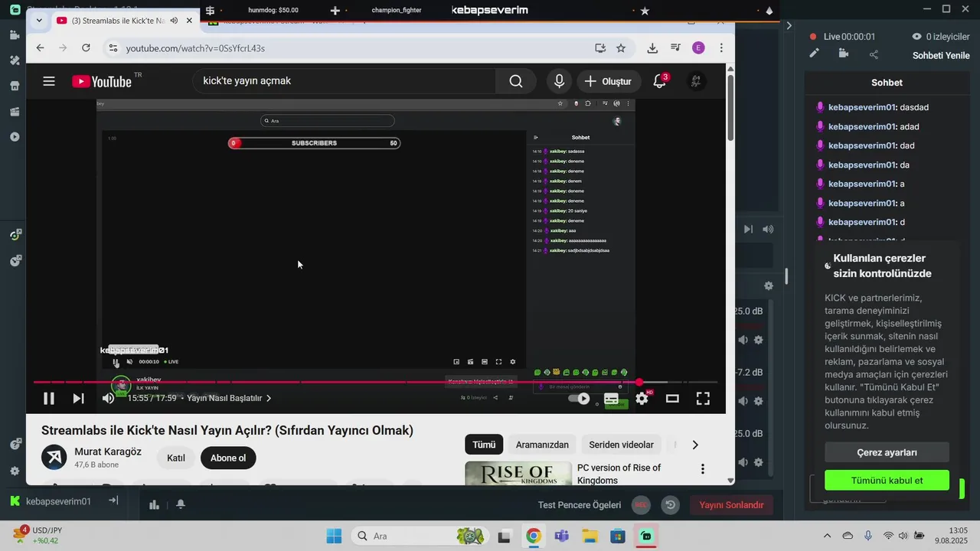Viewport: 980px width, 551px height.
Task: Open Chrome profile avatar E
Action: point(698,47)
